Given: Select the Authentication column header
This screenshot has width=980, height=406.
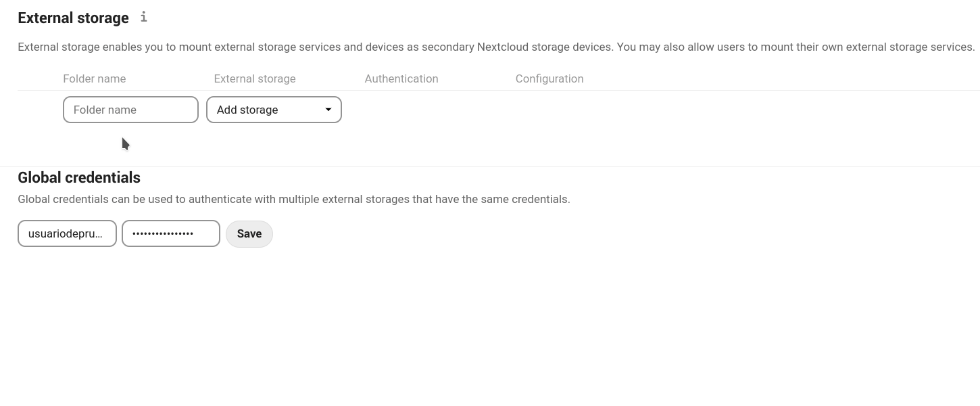Looking at the screenshot, I should coord(401,78).
